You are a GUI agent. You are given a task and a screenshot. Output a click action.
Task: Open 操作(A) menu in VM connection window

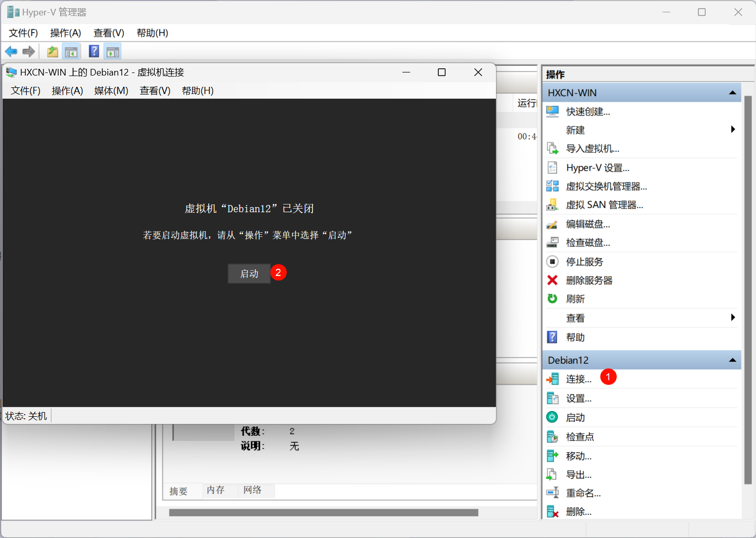click(67, 90)
